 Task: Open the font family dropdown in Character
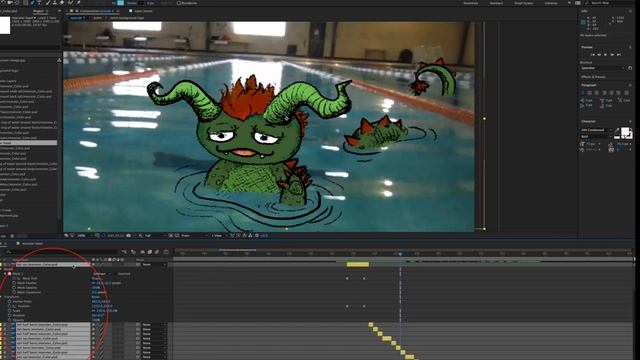pyautogui.click(x=596, y=130)
